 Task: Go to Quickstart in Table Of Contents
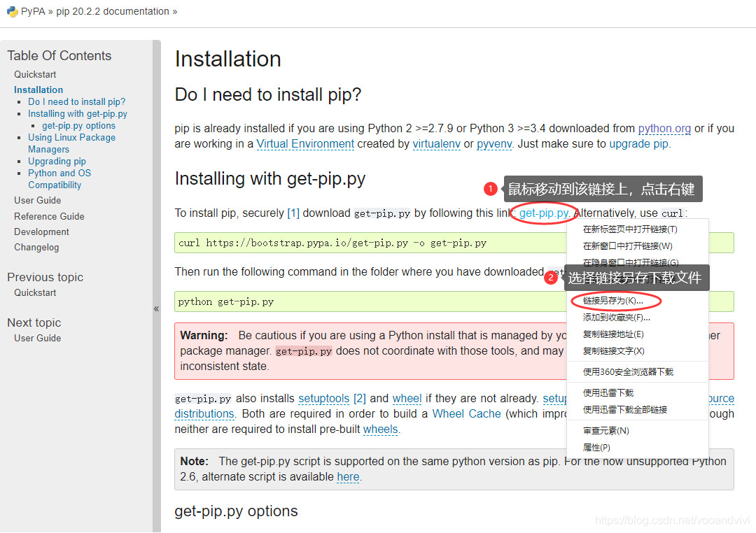(35, 74)
